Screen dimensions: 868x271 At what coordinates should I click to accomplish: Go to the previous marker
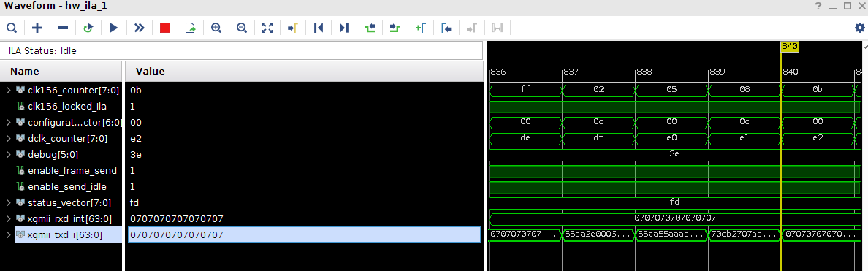point(446,28)
